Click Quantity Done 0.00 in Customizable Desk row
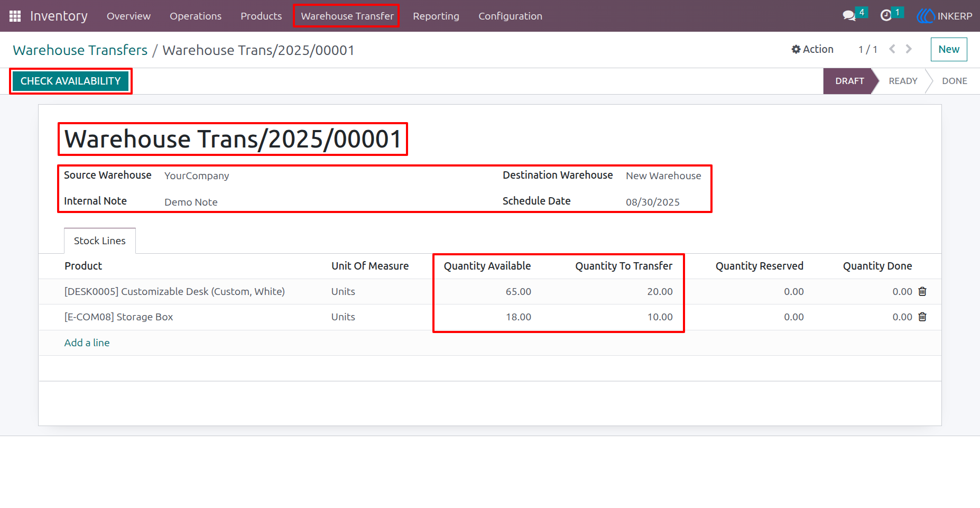The height and width of the screenshot is (508, 980). [902, 291]
